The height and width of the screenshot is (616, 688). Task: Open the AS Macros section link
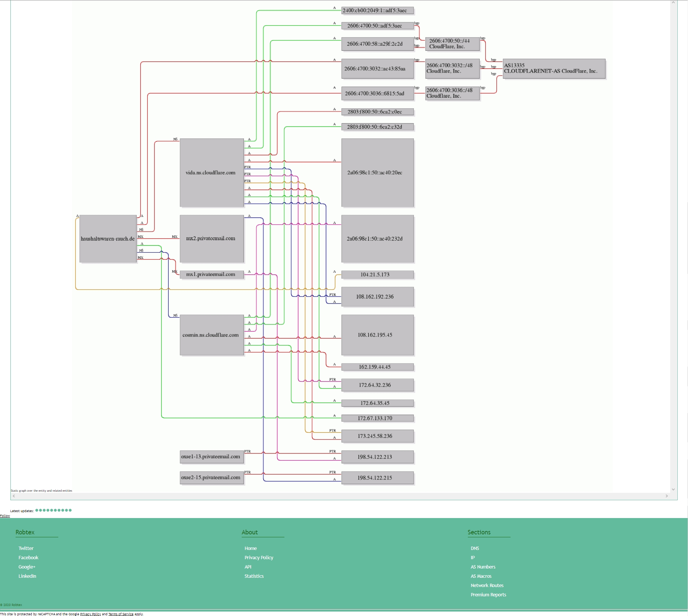(x=481, y=576)
